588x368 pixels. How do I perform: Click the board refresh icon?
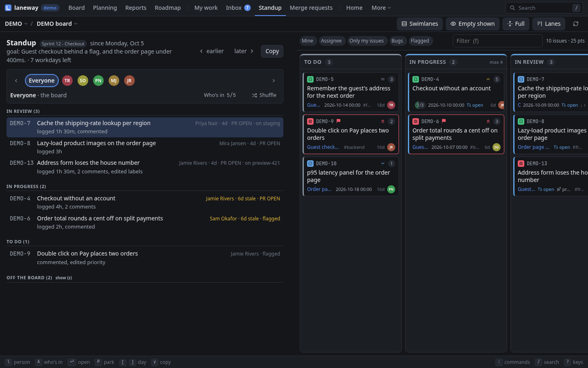576,24
